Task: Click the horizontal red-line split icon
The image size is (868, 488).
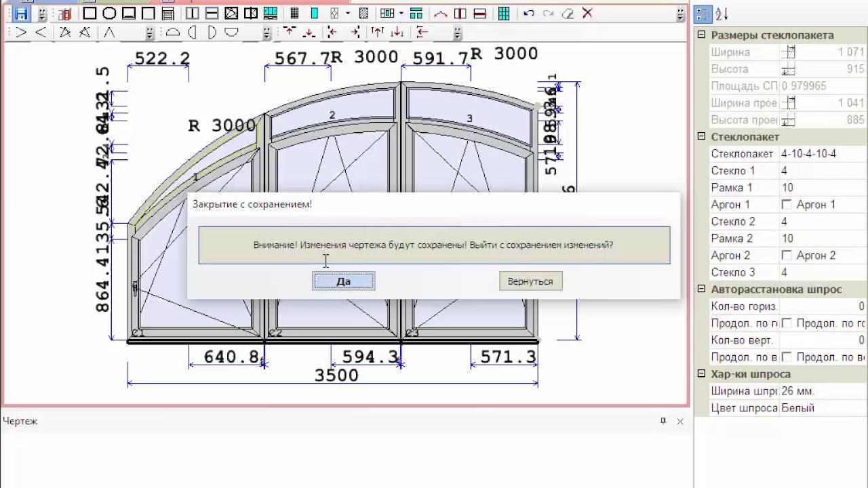Action: [479, 14]
